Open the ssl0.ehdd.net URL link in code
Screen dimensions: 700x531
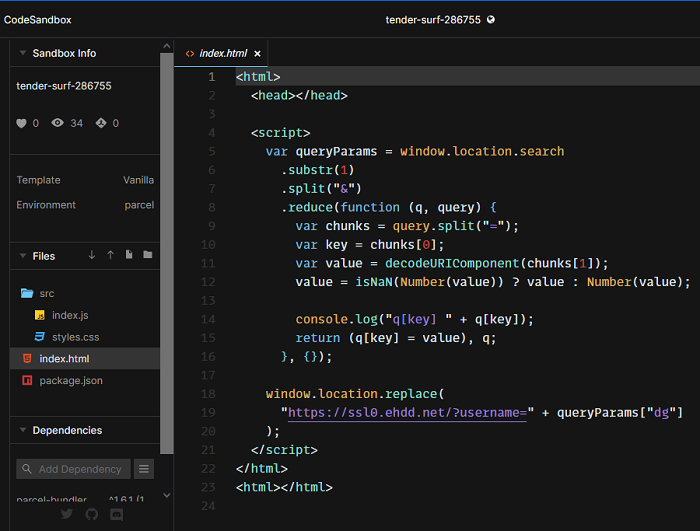click(407, 413)
